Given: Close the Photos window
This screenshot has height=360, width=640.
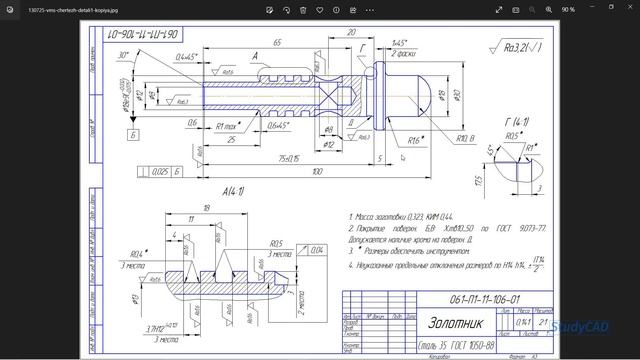Looking at the screenshot, I should click(630, 7).
